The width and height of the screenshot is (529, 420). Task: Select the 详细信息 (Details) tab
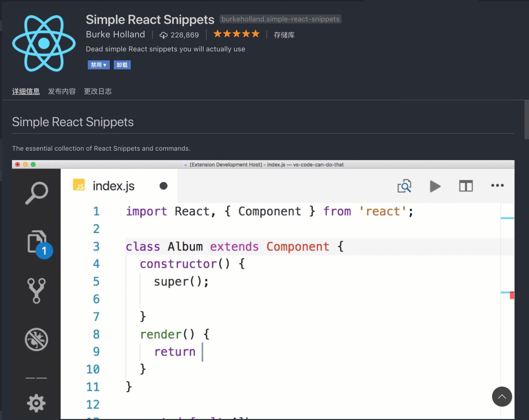click(26, 91)
